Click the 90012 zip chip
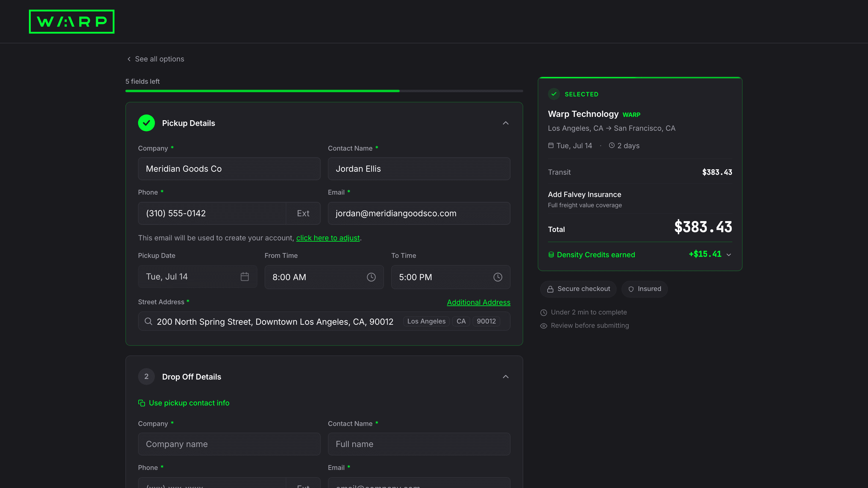 (486, 321)
